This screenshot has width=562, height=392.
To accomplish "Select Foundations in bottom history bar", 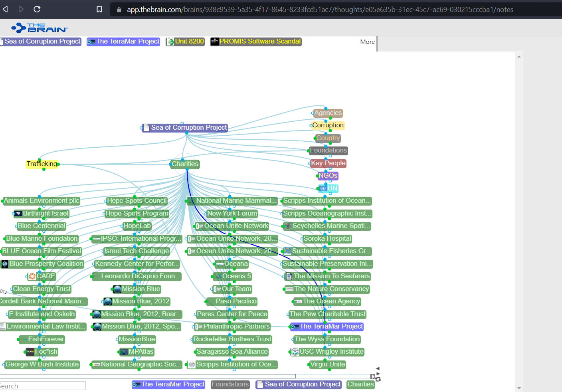I will tap(230, 384).
